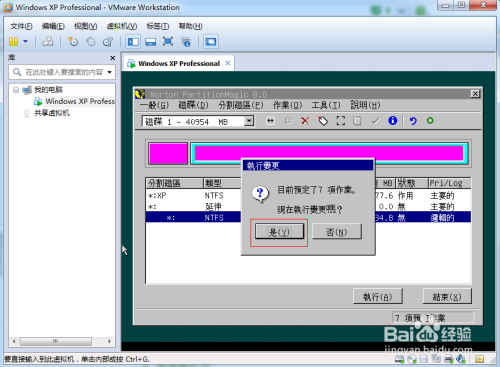The image size is (500, 367).
Task: Open the 标签(T) menu
Action: 158,26
